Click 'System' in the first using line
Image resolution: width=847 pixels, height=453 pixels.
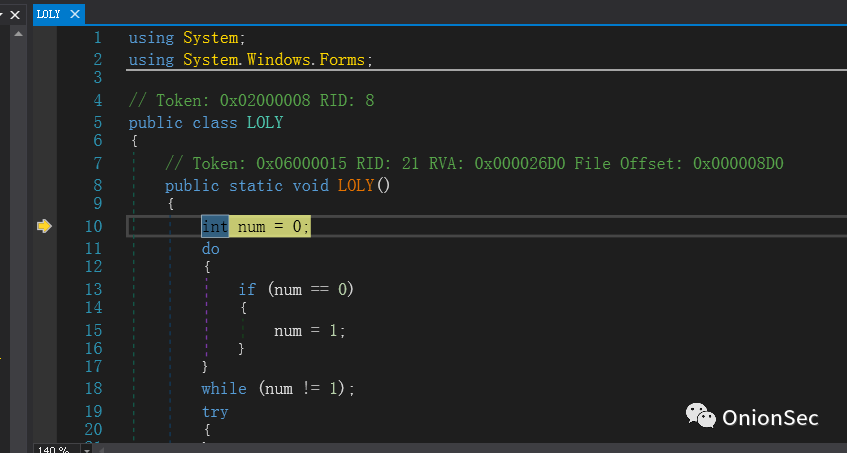click(x=211, y=38)
